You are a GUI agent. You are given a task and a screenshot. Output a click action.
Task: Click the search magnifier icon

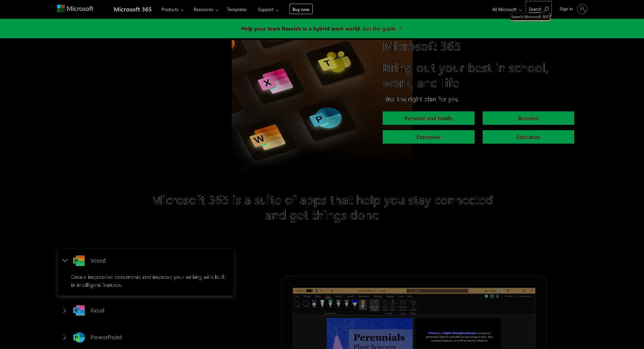coord(546,9)
